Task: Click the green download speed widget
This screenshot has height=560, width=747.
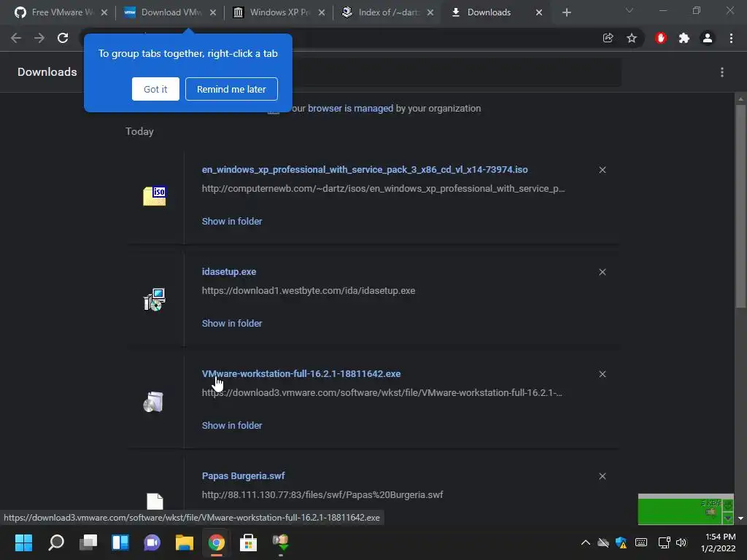Action: tap(686, 509)
